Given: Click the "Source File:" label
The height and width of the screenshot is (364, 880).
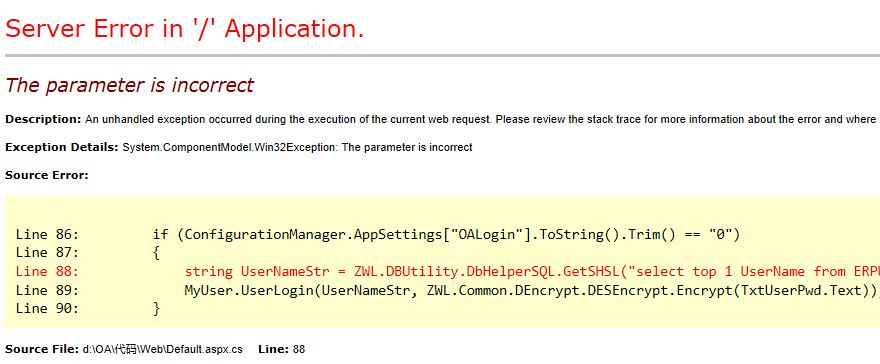Looking at the screenshot, I should click(x=42, y=349).
